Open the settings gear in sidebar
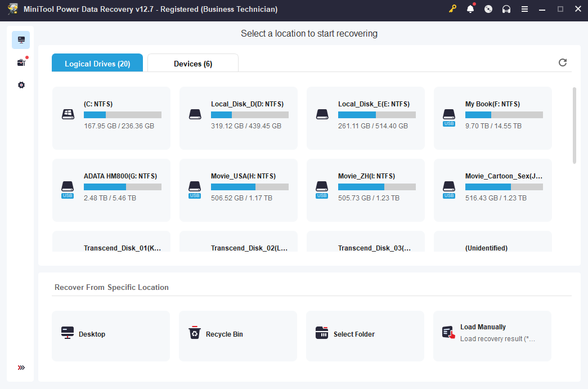Viewport: 588px width, 389px height. click(x=21, y=85)
